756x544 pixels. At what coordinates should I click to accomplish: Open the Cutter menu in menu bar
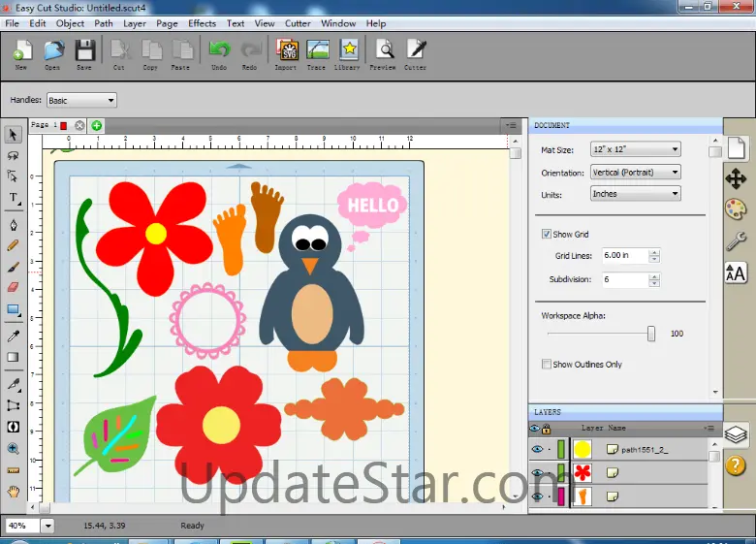(298, 23)
